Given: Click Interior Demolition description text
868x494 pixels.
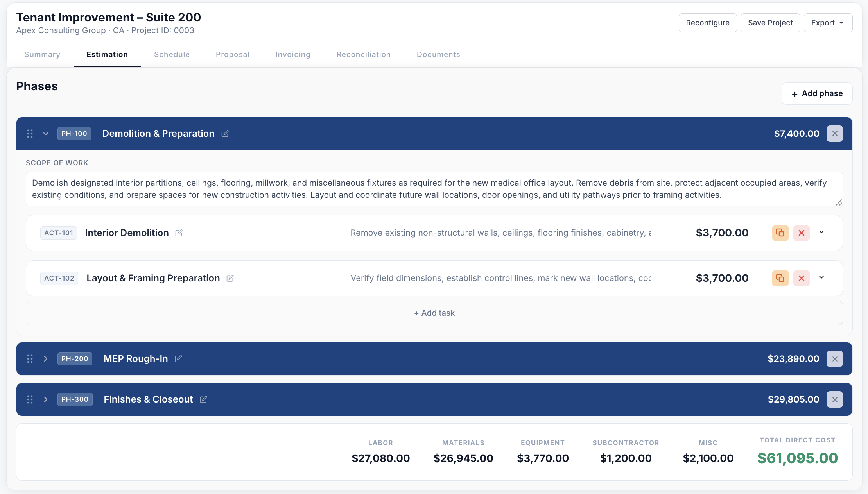Looking at the screenshot, I should point(501,233).
